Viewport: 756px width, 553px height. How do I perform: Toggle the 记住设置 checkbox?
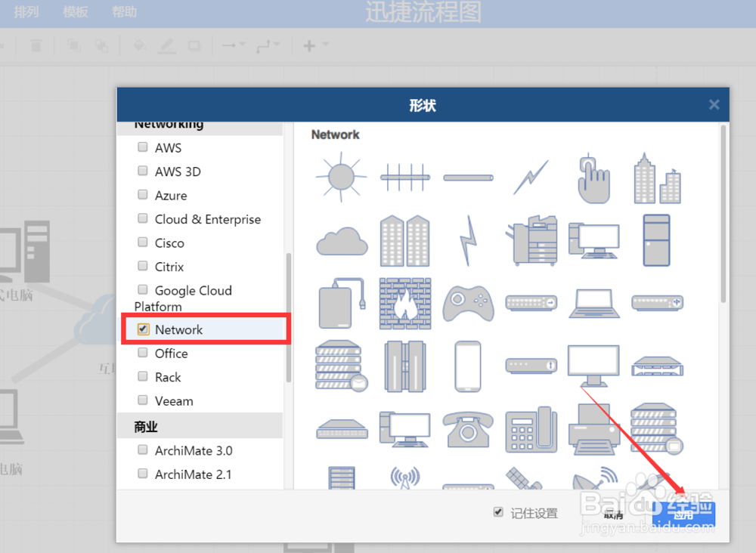(497, 511)
